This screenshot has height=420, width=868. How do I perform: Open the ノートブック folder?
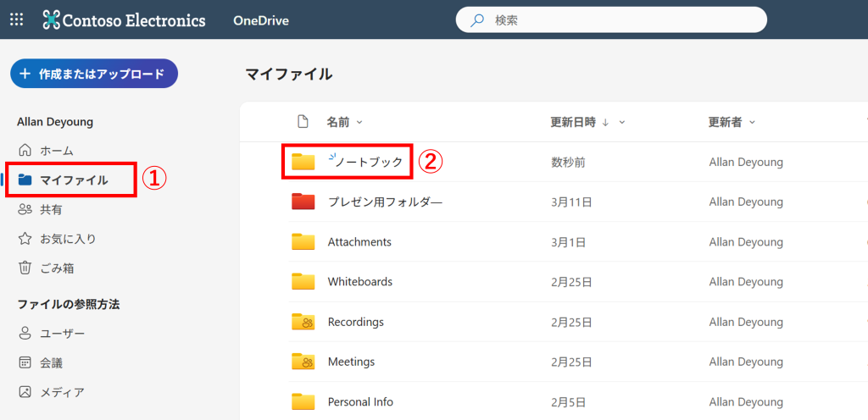click(369, 162)
